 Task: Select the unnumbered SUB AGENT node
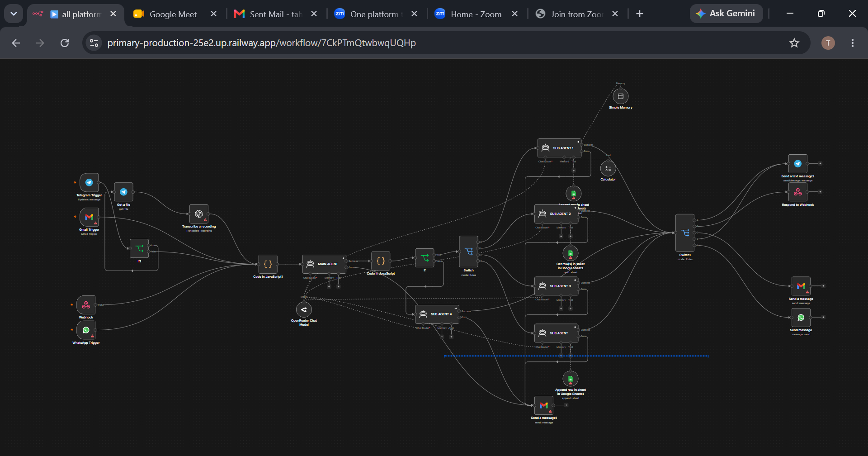pos(556,333)
